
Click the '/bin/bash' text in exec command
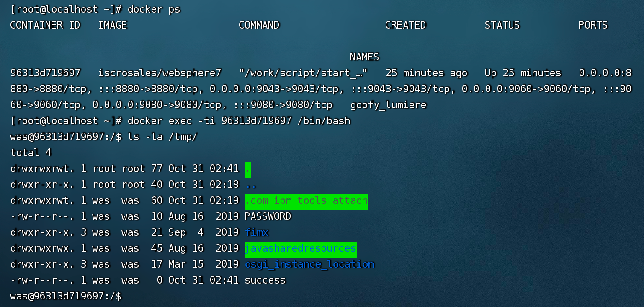click(x=324, y=121)
